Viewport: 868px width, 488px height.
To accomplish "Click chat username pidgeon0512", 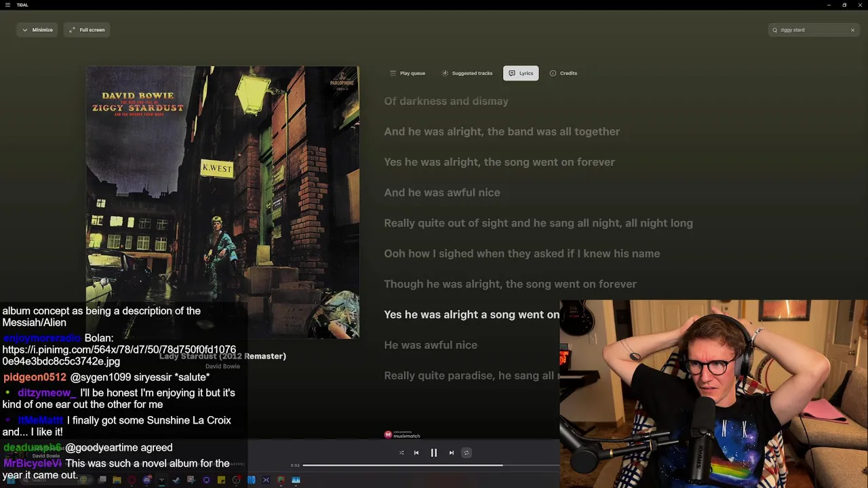I will click(35, 377).
